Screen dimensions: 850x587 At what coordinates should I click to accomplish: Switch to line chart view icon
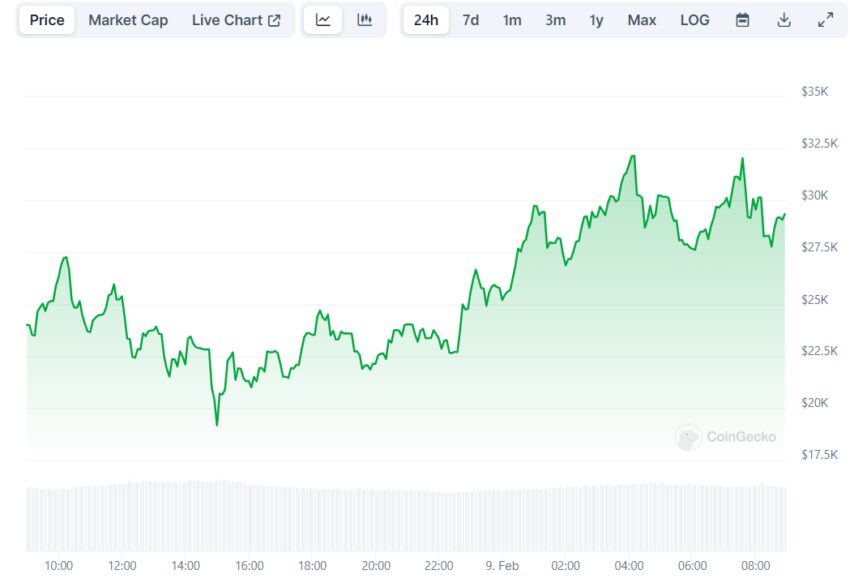[323, 20]
